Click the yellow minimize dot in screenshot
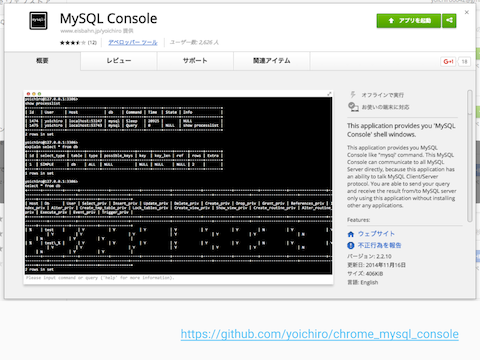 point(34,94)
